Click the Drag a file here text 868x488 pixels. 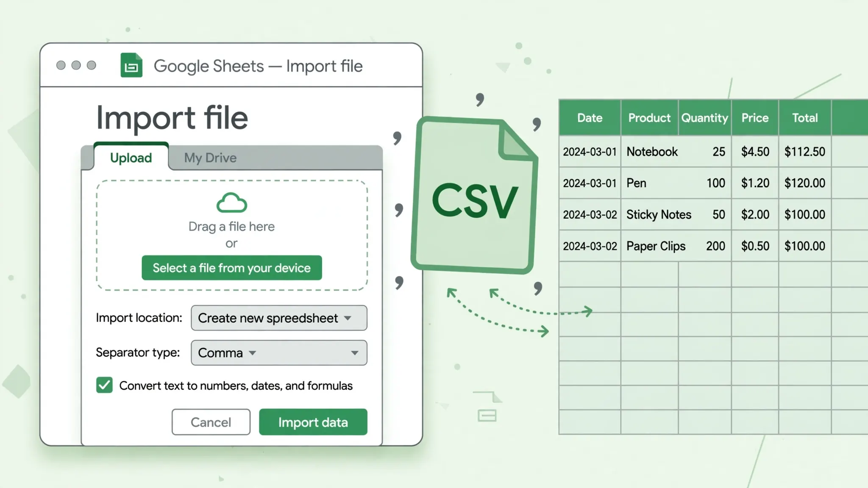(231, 227)
